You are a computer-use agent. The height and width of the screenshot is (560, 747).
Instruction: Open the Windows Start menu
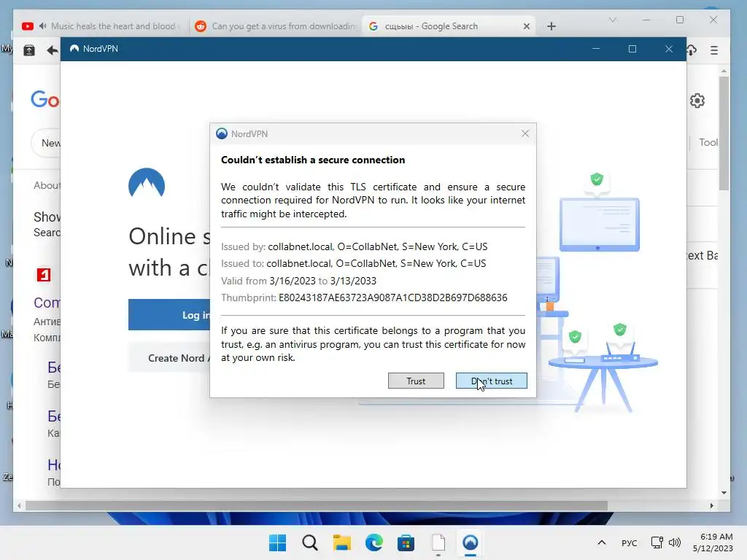(277, 542)
